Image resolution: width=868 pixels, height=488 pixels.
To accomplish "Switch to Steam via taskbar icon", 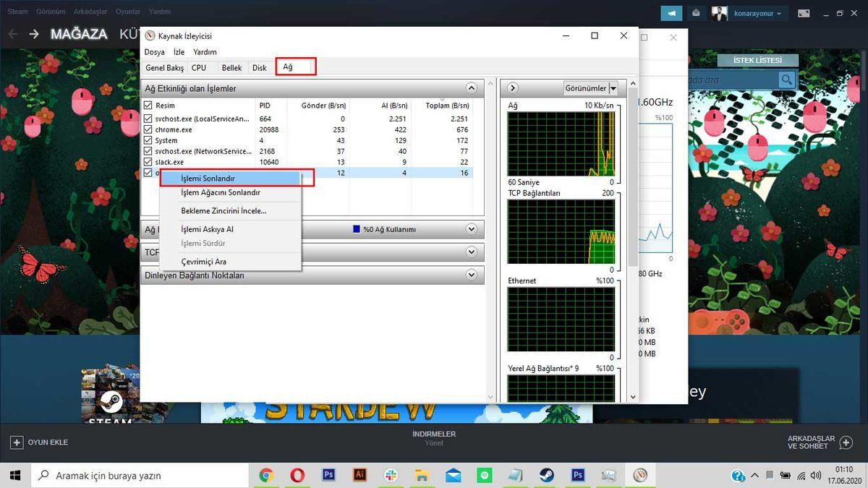I will point(546,475).
